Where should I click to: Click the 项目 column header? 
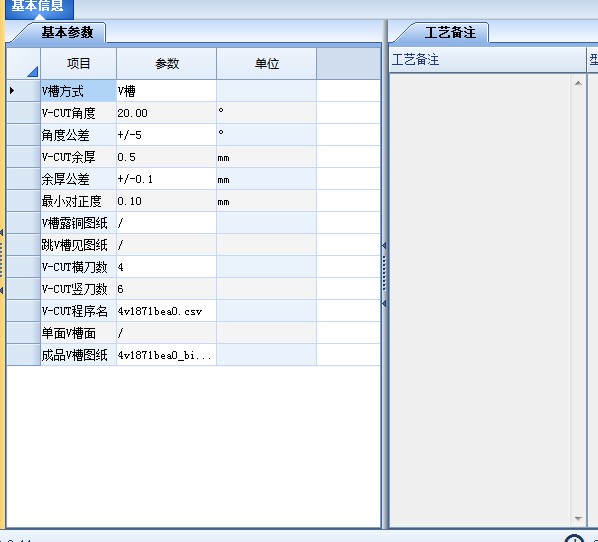(x=79, y=63)
